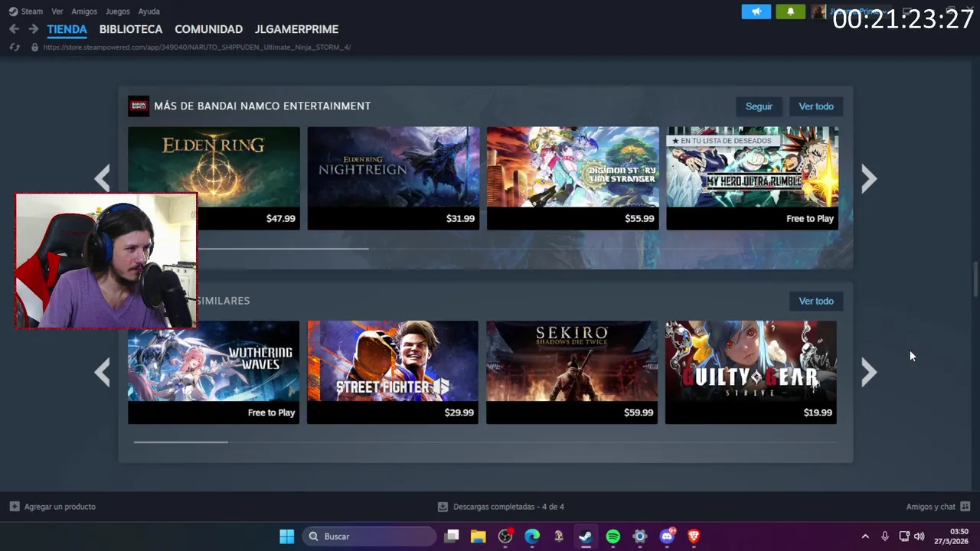This screenshot has width=980, height=551.
Task: Switch to the TIENDA tab
Action: 67,29
